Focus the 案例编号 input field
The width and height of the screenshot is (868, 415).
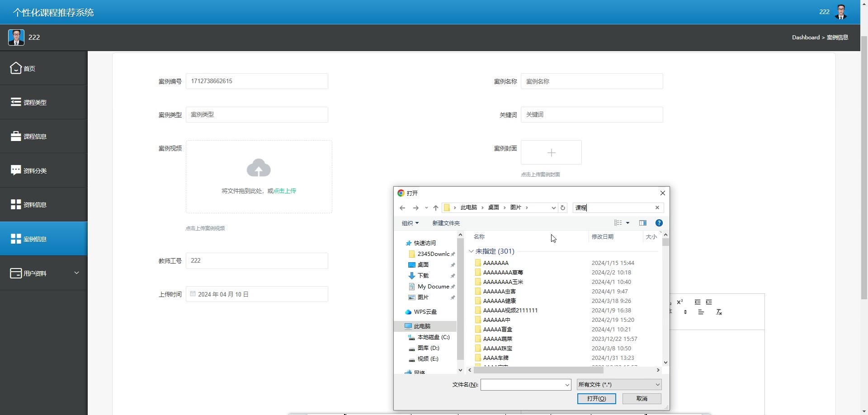[x=257, y=81]
